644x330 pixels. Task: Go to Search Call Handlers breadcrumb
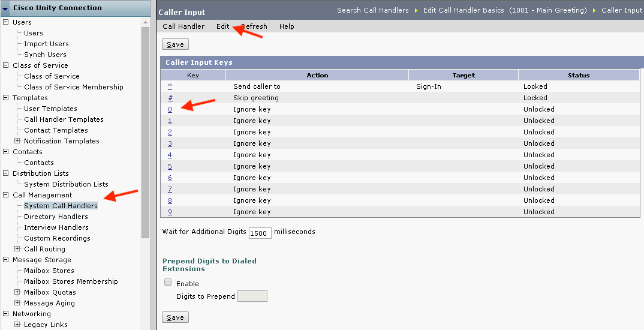click(x=373, y=10)
